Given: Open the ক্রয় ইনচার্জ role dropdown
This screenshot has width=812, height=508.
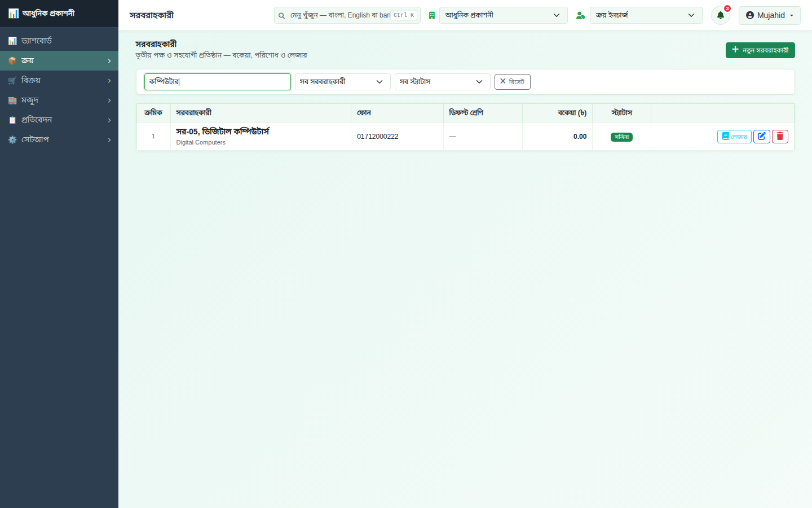Looking at the screenshot, I should [x=646, y=15].
